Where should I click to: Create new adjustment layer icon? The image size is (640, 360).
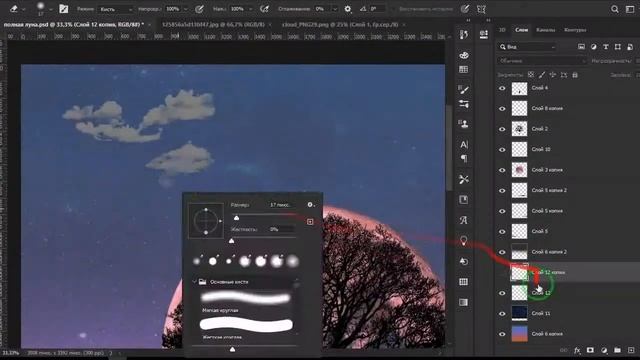coord(604,350)
